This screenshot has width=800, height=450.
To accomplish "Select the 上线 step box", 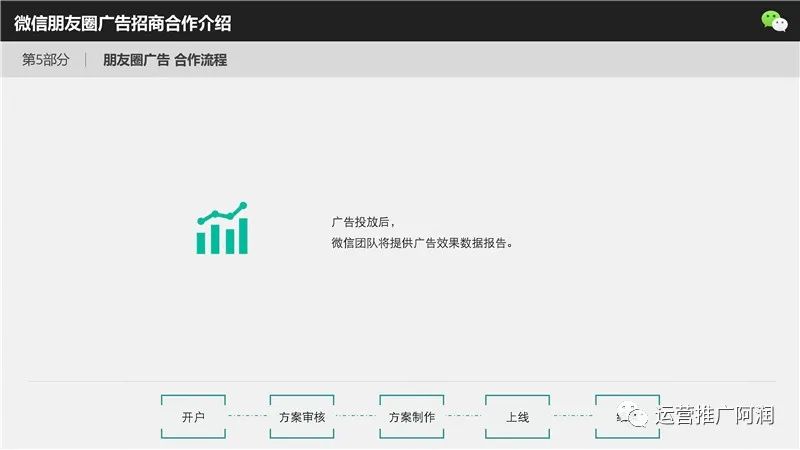I will [x=517, y=416].
